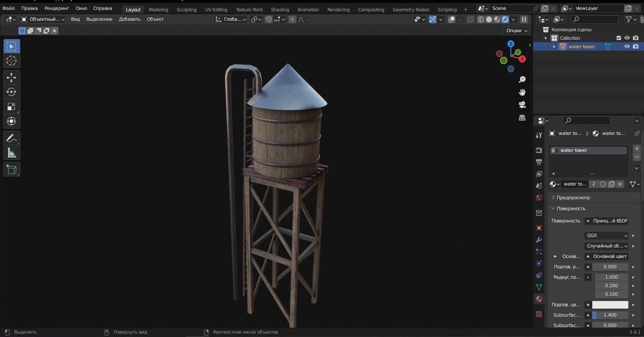
Task: Disable water tower in renders camera icon
Action: [x=635, y=46]
